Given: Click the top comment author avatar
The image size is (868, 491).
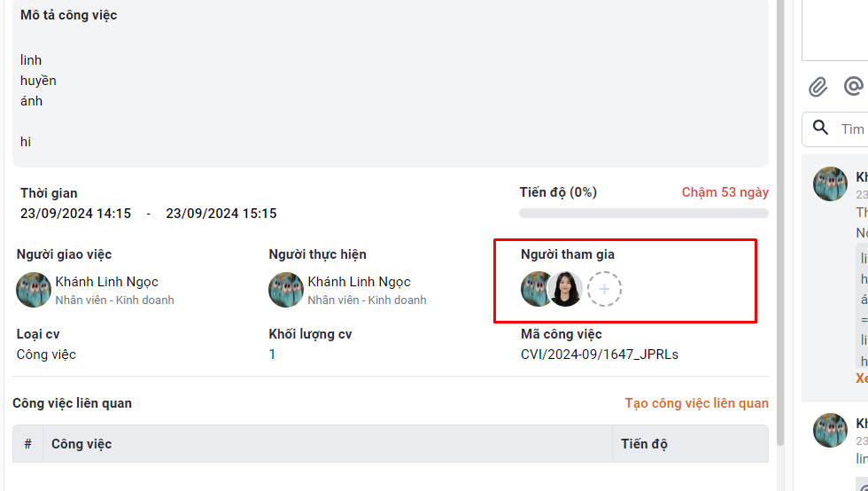Looking at the screenshot, I should point(831,184).
